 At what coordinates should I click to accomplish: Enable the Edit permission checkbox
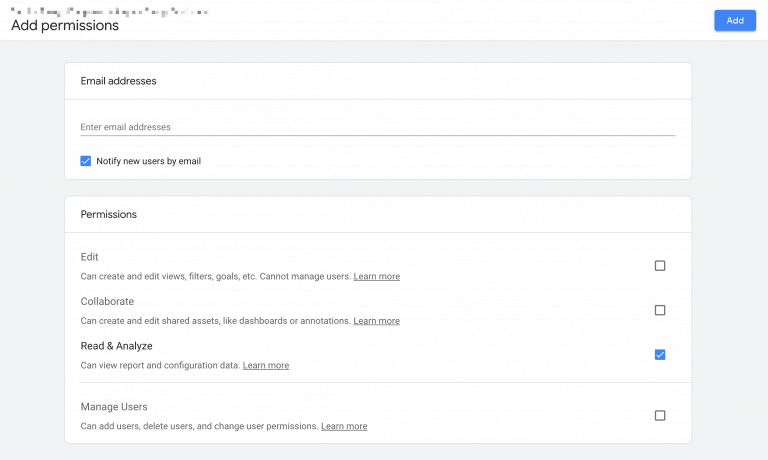coord(659,266)
